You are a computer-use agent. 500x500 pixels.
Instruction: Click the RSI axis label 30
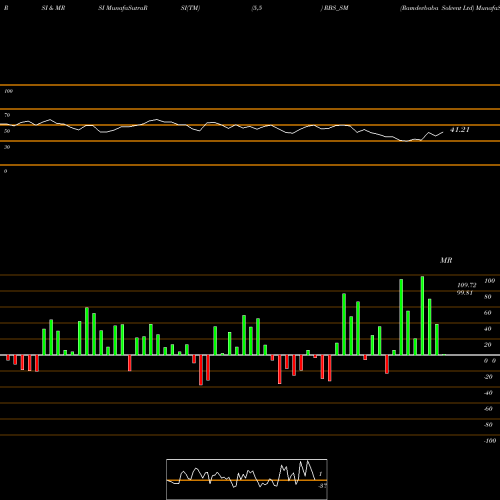tap(7, 147)
